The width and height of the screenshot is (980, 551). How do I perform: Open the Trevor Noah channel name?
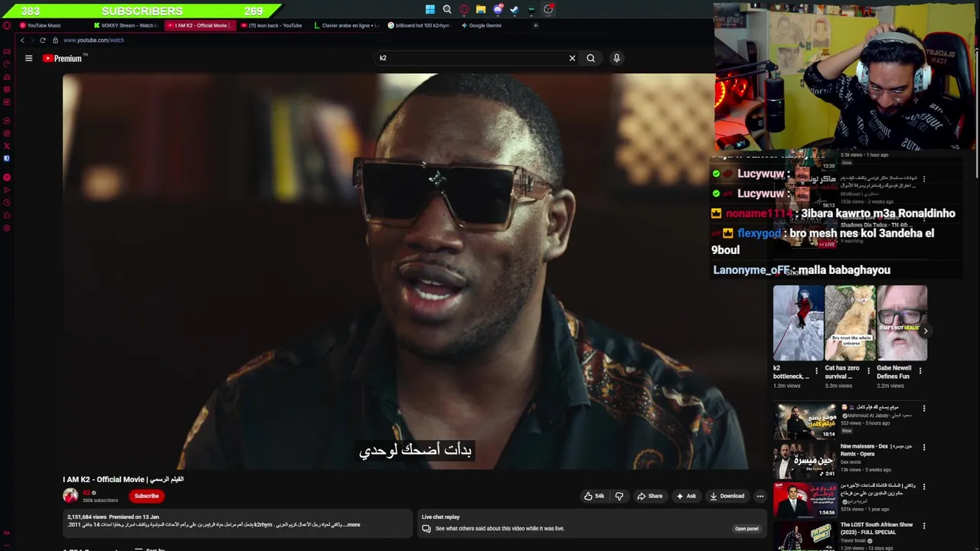click(852, 541)
